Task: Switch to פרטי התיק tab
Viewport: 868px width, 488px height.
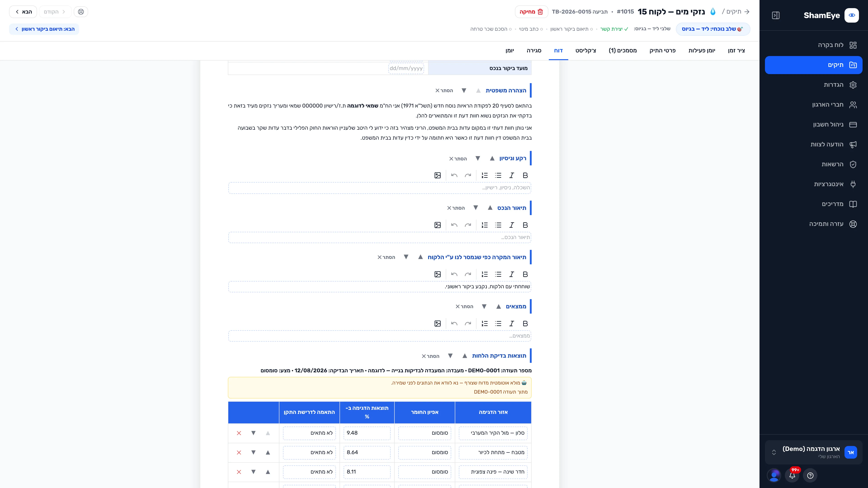Action: (x=663, y=51)
